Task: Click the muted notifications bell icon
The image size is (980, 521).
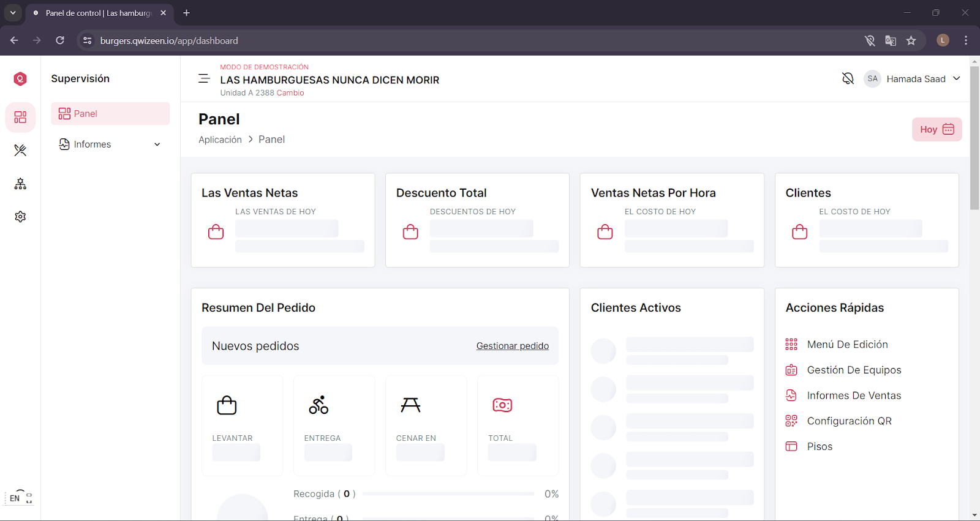Action: (x=848, y=78)
